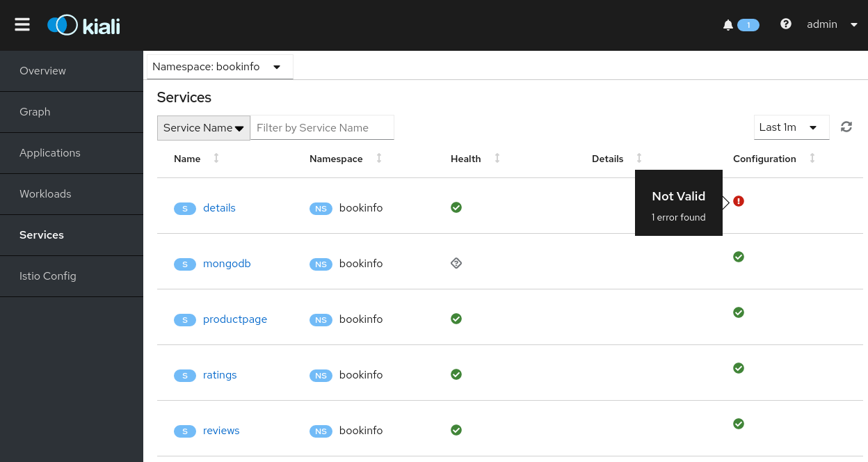The image size is (868, 462).
Task: Go to Workloads in sidebar
Action: click(72, 194)
